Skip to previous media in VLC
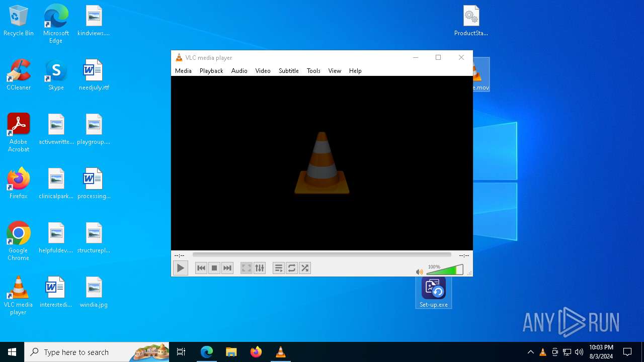Screen dimensions: 644x362 tap(201, 268)
